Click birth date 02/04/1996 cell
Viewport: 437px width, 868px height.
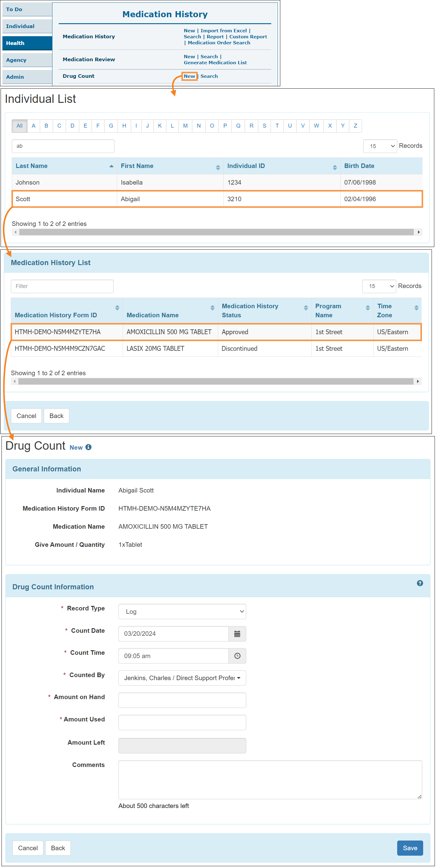point(381,199)
